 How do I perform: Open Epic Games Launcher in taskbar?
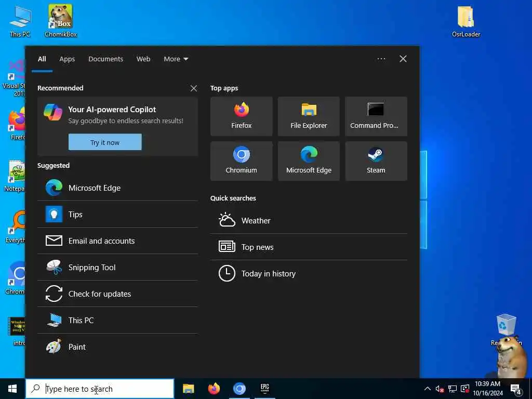[264, 389]
